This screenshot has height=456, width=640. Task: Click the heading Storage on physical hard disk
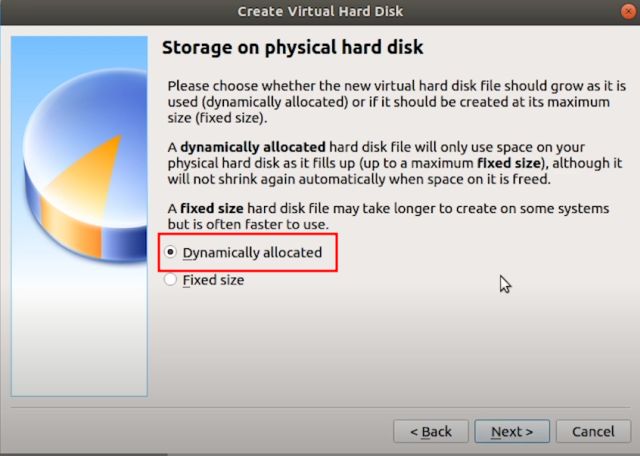pyautogui.click(x=292, y=47)
